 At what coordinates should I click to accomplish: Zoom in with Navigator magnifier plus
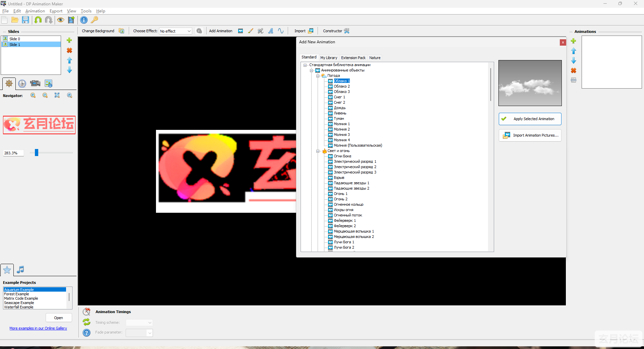(x=33, y=95)
